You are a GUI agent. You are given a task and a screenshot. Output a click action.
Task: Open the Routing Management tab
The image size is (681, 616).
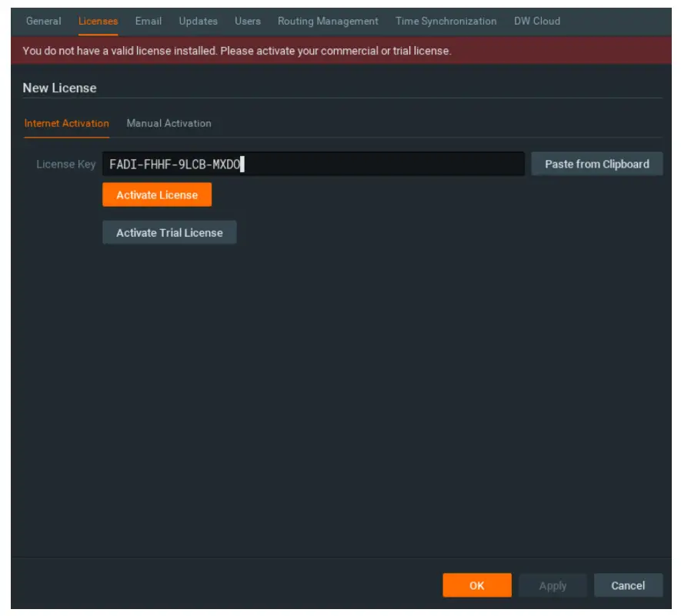click(328, 21)
